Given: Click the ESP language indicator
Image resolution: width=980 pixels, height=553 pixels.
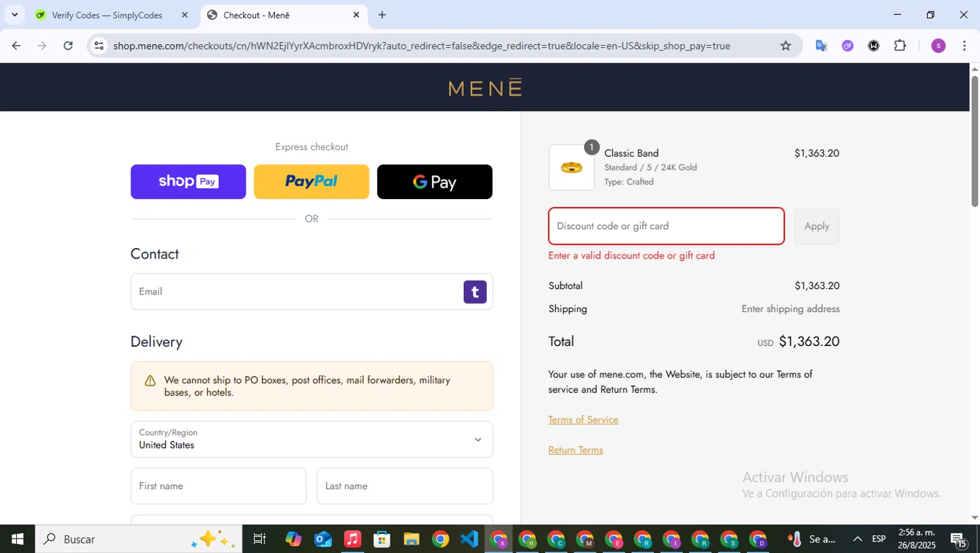Looking at the screenshot, I should tap(879, 539).
